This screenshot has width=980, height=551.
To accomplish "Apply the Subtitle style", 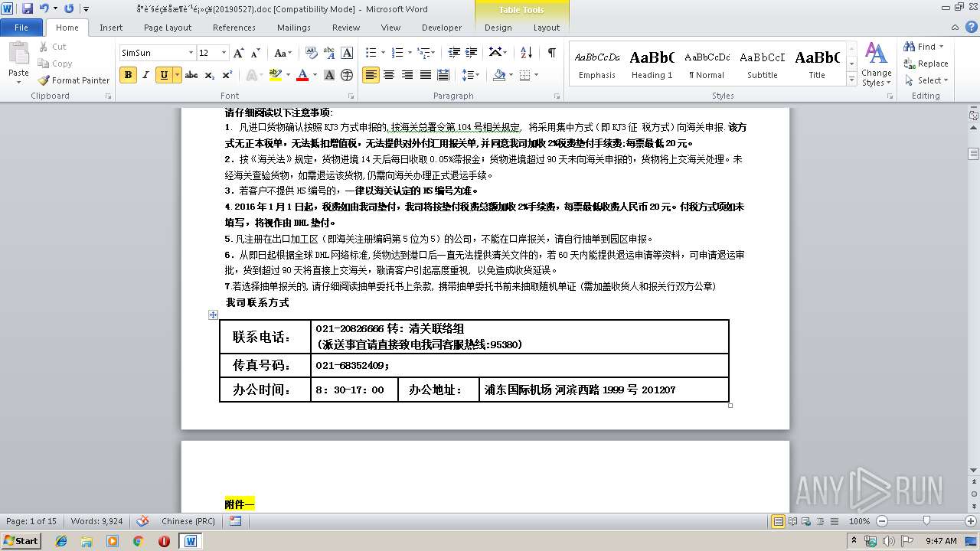I will (763, 64).
